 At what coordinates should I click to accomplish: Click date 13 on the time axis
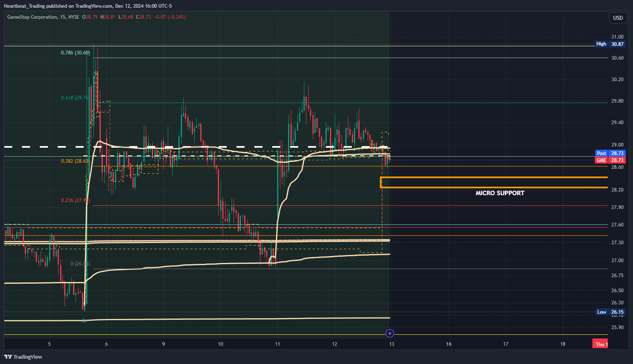coord(392,344)
